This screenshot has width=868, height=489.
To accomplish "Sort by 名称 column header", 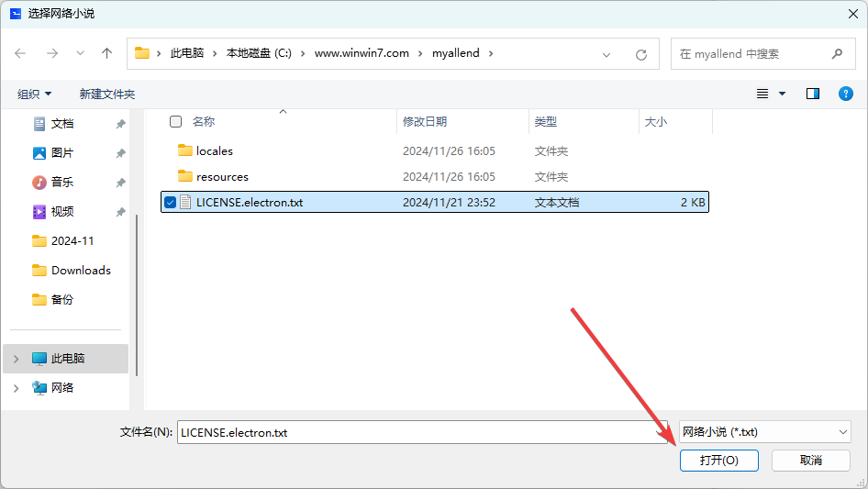I will 204,121.
